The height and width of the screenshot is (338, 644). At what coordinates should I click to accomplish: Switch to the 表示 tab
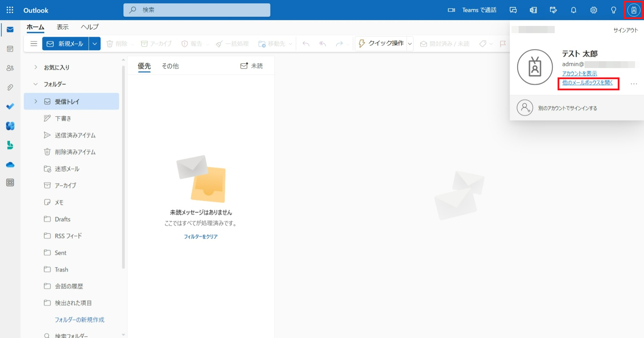tap(63, 27)
